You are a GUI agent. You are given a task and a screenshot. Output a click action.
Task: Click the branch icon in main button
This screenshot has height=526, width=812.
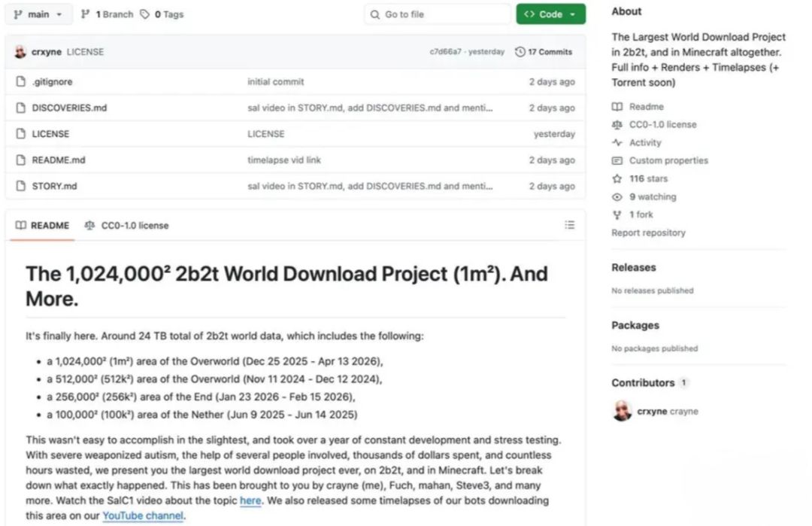pos(18,14)
